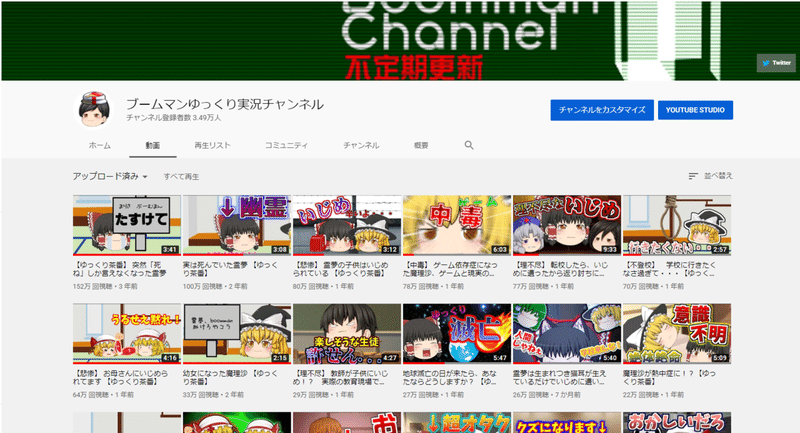The image size is (800, 433).
Task: Click title 幼女になった魔理沙
Action: coord(231,377)
